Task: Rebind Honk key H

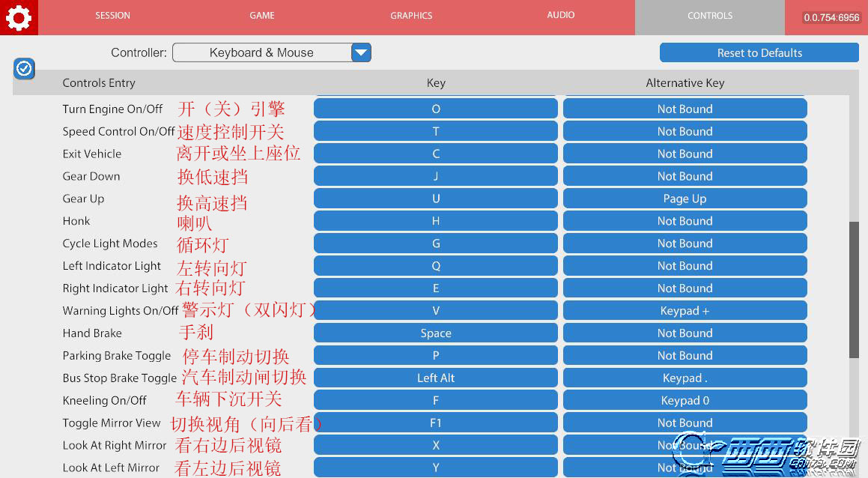Action: (x=436, y=221)
